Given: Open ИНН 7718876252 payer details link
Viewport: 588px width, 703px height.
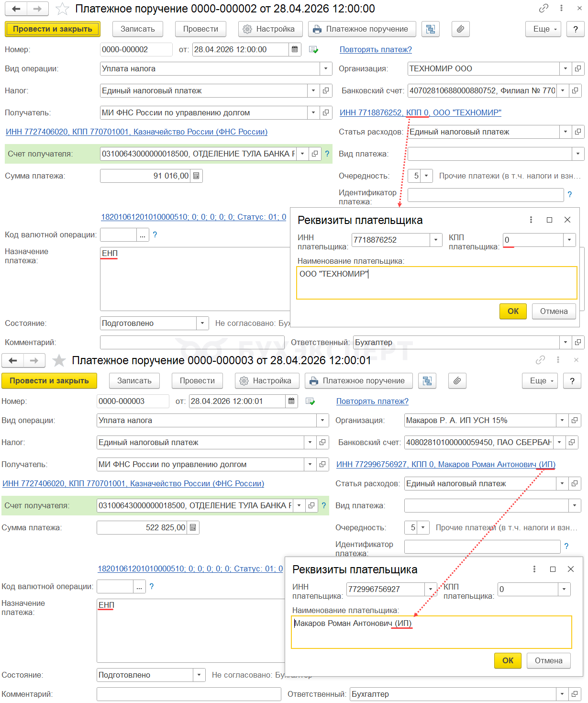Looking at the screenshot, I should pyautogui.click(x=421, y=112).
